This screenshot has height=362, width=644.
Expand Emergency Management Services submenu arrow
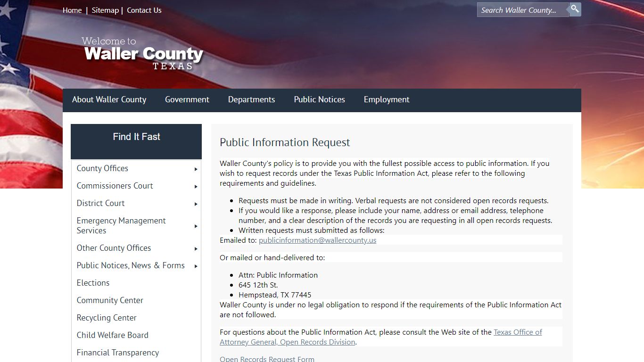click(196, 226)
